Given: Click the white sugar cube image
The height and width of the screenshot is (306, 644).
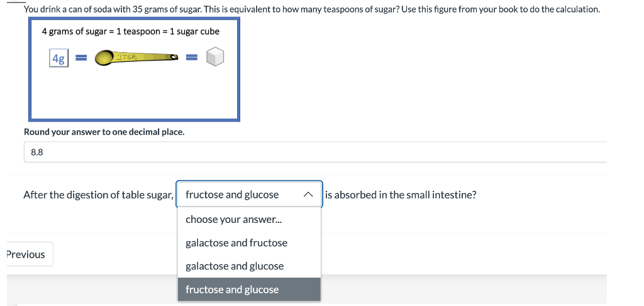Looking at the screenshot, I should click(x=215, y=59).
